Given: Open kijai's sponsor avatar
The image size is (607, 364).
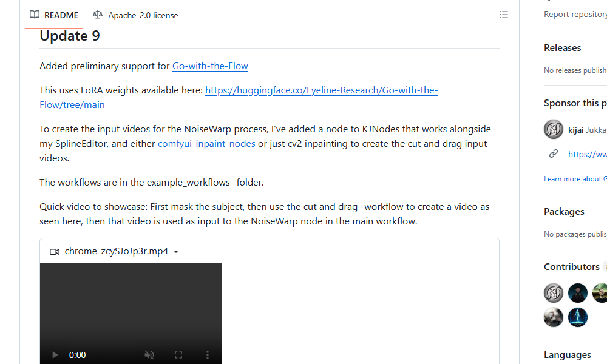Looking at the screenshot, I should point(553,129).
